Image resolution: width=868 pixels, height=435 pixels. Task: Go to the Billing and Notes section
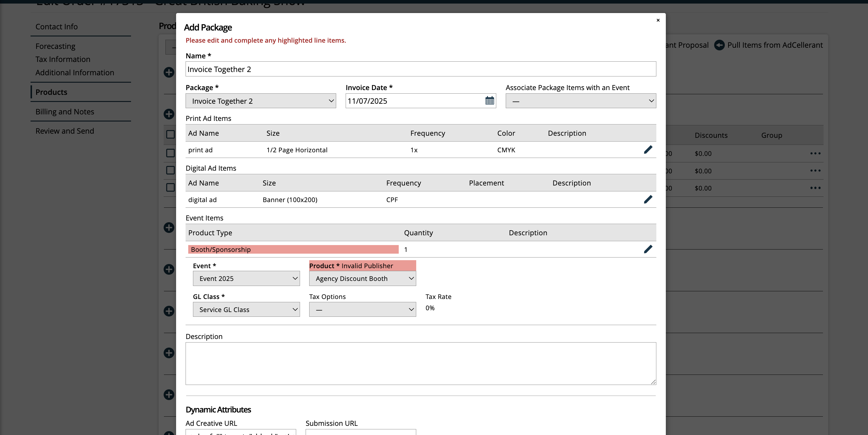(x=65, y=111)
